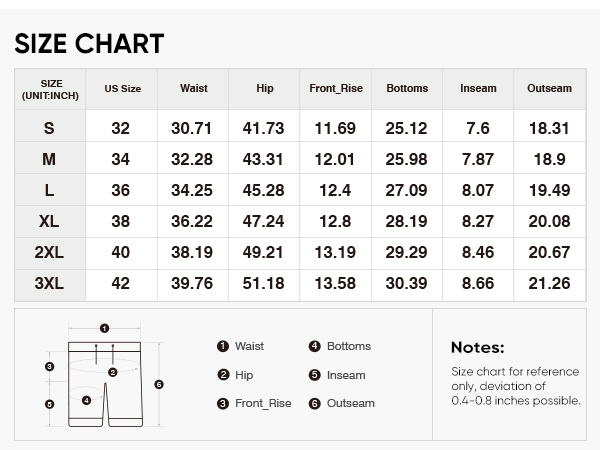600x450 pixels.
Task: Click the number 2 Hip legend icon
Action: tap(223, 375)
